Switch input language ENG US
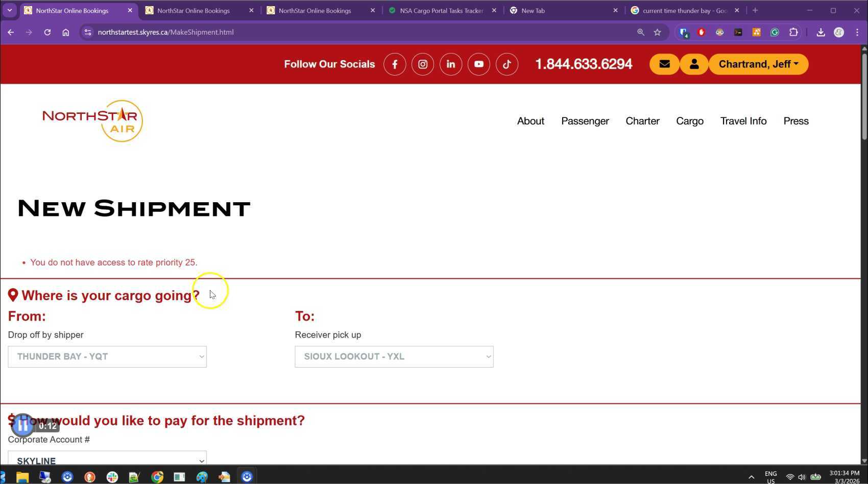This screenshot has height=484, width=868. pyautogui.click(x=771, y=477)
